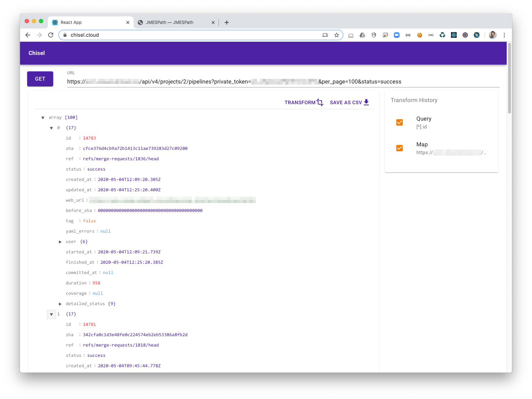Click finished_at value 2020-05-04T12:25:20.385Z
The height and width of the screenshot is (399, 532).
tap(132, 262)
